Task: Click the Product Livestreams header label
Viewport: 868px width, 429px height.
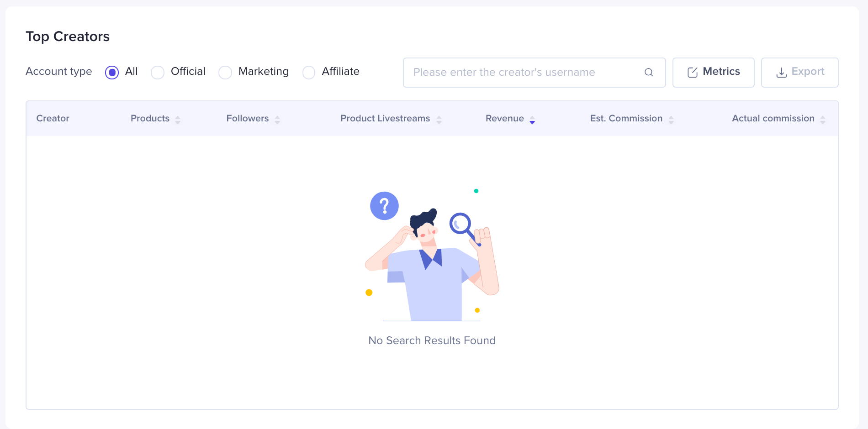Action: 385,119
